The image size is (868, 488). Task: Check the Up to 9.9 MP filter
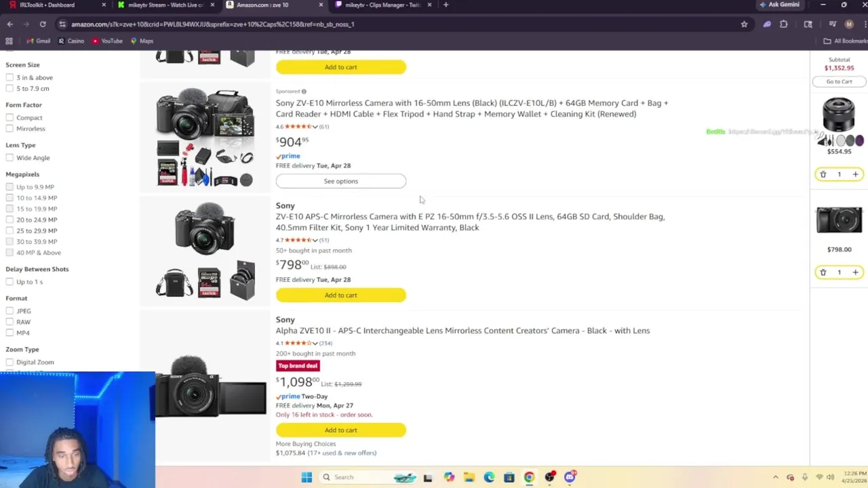[9, 186]
